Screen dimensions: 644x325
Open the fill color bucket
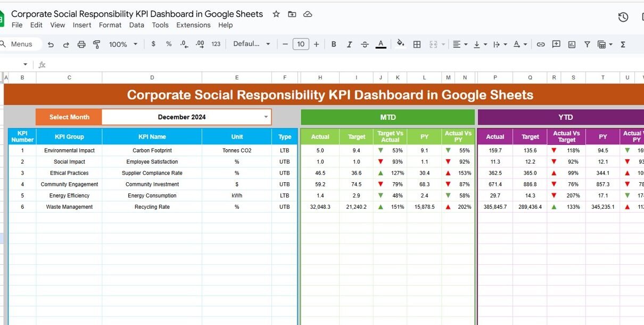(x=401, y=44)
